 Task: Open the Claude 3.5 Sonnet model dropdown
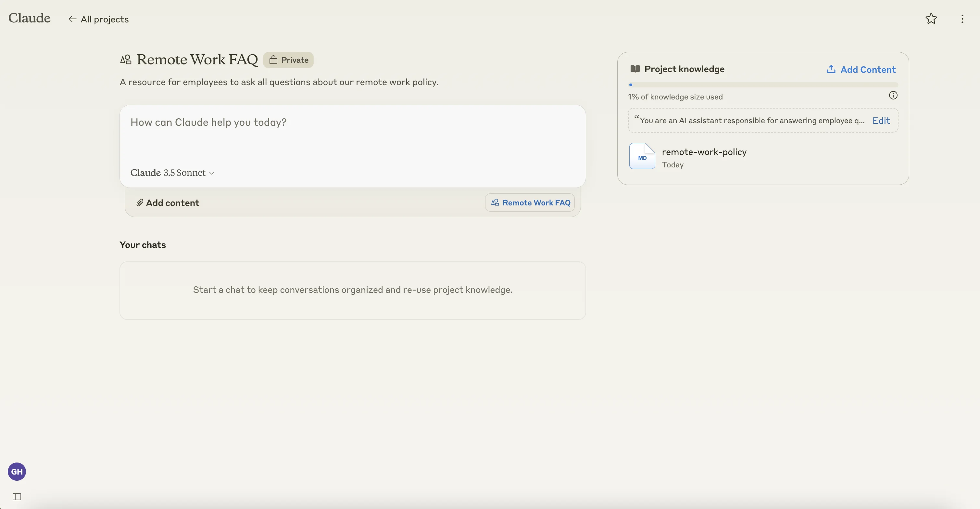[168, 173]
